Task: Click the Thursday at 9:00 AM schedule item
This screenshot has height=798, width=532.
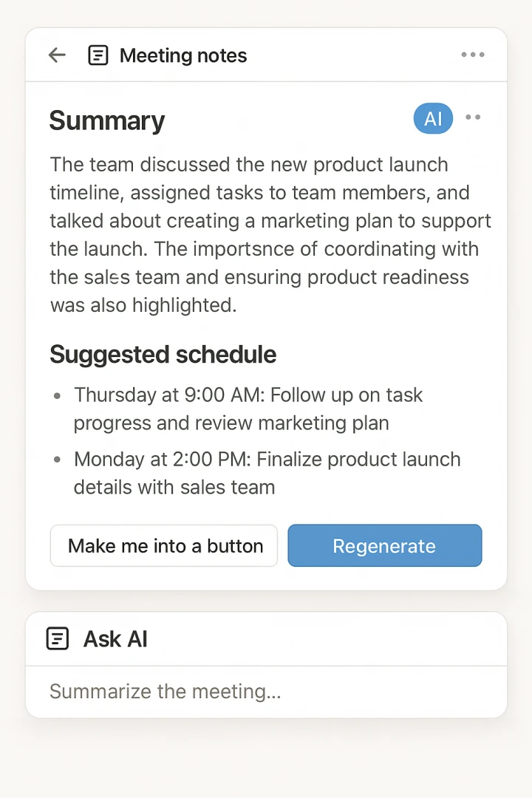Action: click(248, 409)
